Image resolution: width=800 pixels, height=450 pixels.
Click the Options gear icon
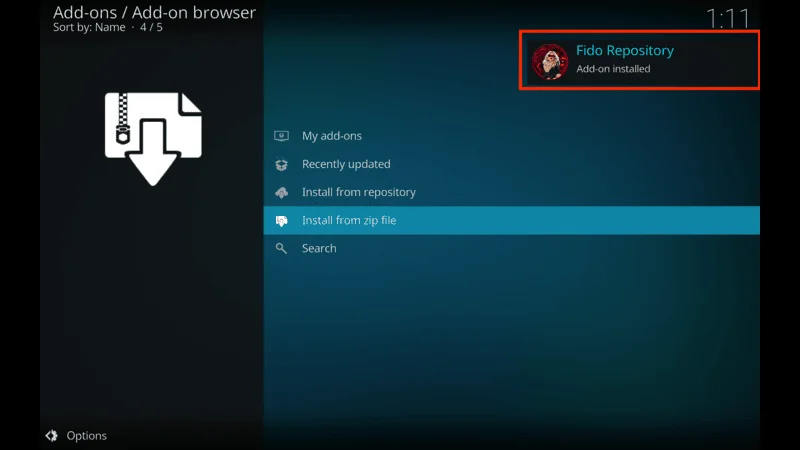pyautogui.click(x=51, y=435)
